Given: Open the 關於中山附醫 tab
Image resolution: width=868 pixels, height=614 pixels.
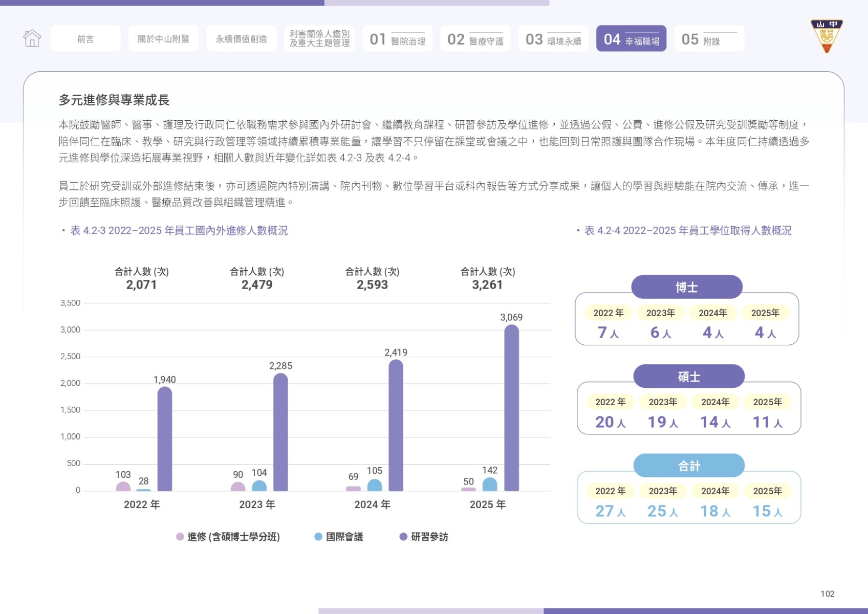Looking at the screenshot, I should pos(163,38).
